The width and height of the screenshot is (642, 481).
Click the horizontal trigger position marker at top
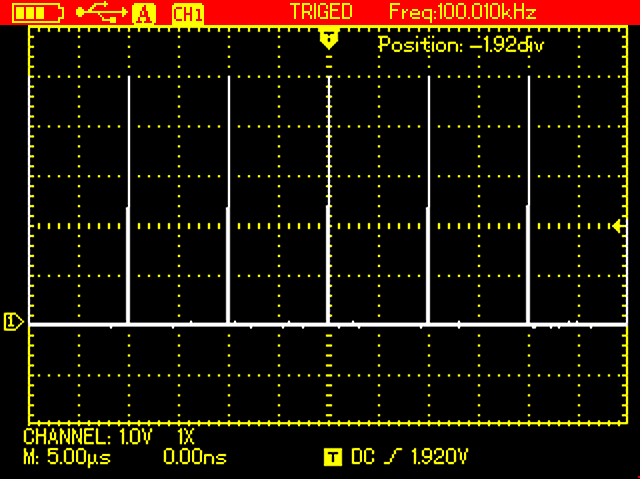point(329,39)
